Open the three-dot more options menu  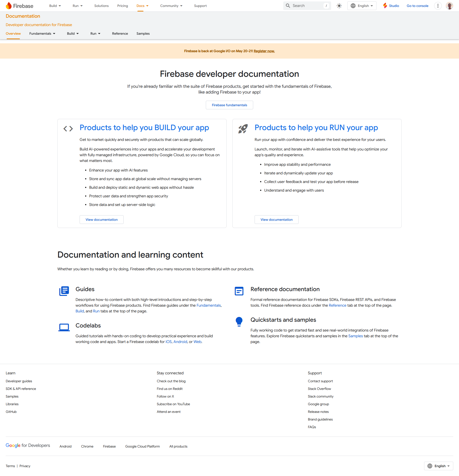pos(438,6)
